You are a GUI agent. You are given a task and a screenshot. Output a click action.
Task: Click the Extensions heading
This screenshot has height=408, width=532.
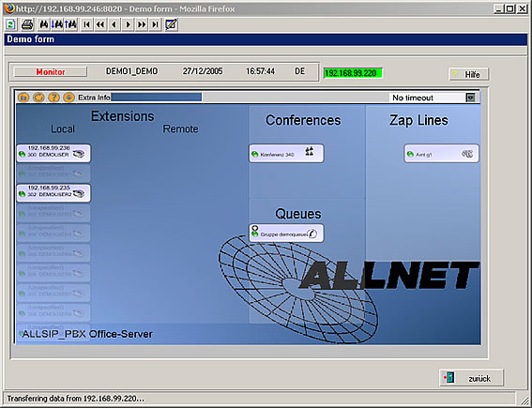tap(123, 116)
